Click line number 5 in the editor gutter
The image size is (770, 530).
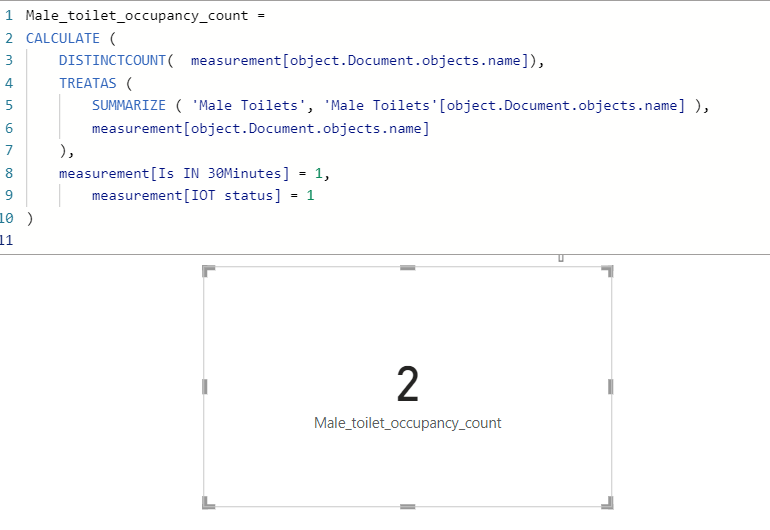pyautogui.click(x=9, y=106)
